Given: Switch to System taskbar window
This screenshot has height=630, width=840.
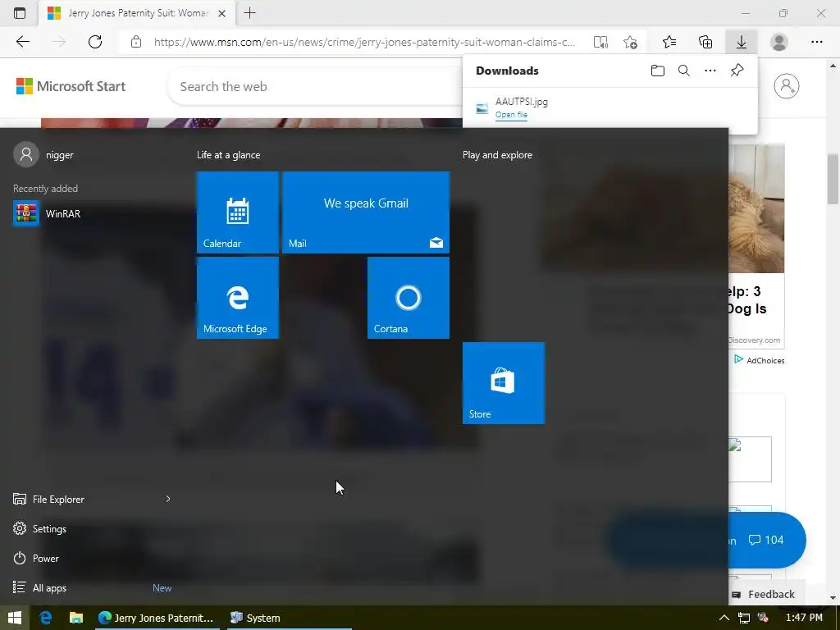Looking at the screenshot, I should click(290, 618).
